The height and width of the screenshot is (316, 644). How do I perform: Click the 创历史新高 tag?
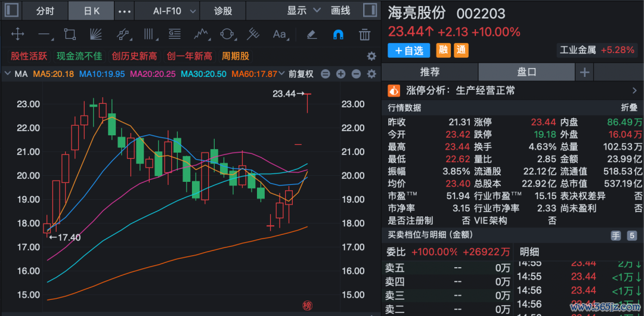[135, 56]
